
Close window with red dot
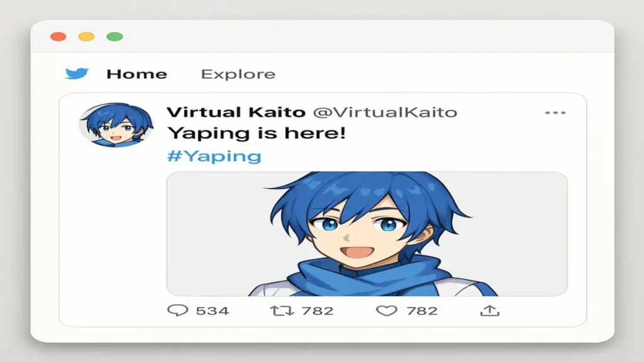pyautogui.click(x=58, y=36)
